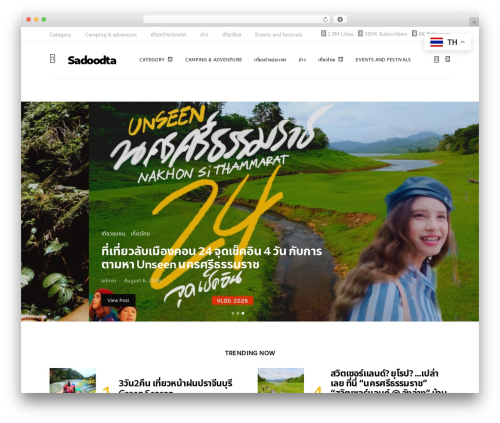Viewport: 500px width, 423px height.
Task: Click the rightmost icon in the main header
Action: click(448, 59)
